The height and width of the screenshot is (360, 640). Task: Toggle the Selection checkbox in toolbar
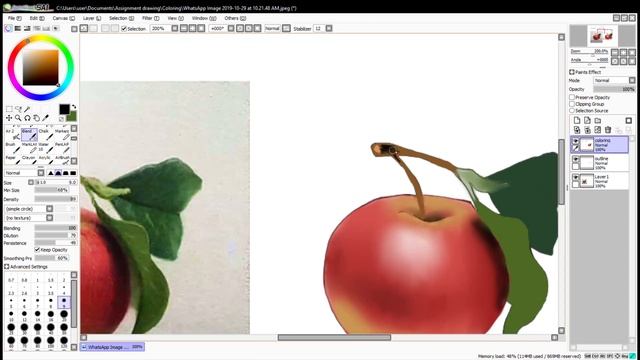[x=124, y=29]
